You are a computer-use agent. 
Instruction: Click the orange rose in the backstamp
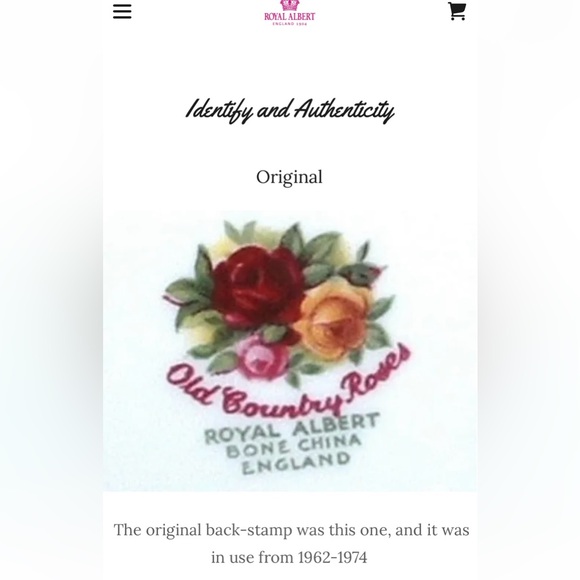click(333, 319)
